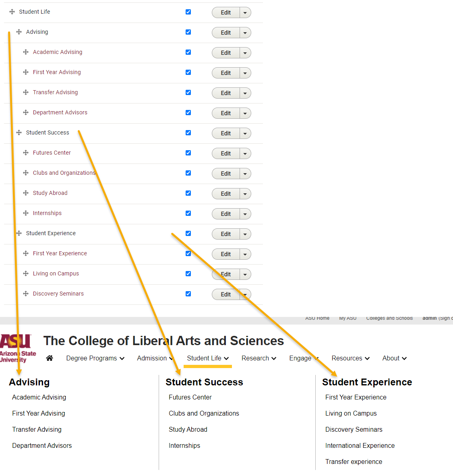Expand Edit options arrow for Student Success
The width and height of the screenshot is (453, 476).
245,133
